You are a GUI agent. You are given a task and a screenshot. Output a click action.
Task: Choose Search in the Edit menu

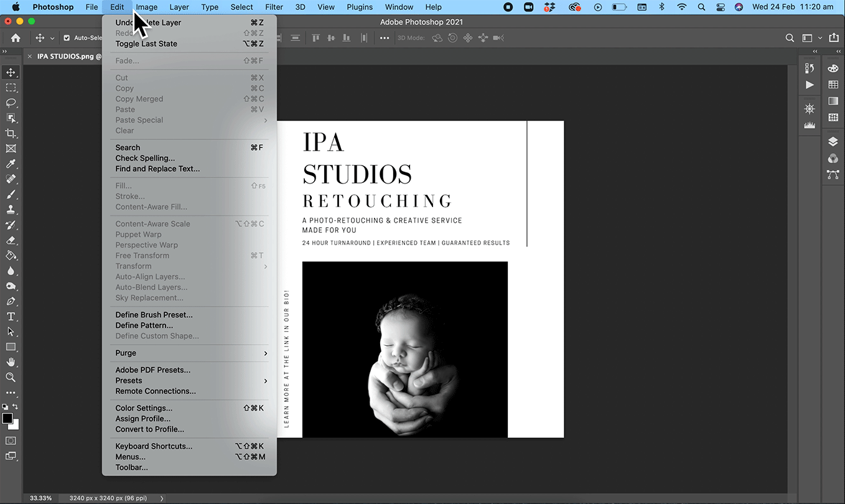[x=189, y=147]
